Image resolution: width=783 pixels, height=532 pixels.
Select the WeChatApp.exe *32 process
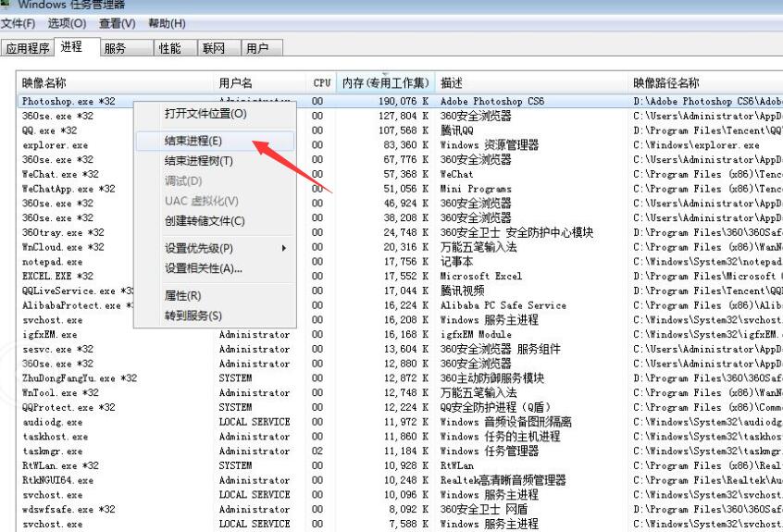[x=68, y=189]
